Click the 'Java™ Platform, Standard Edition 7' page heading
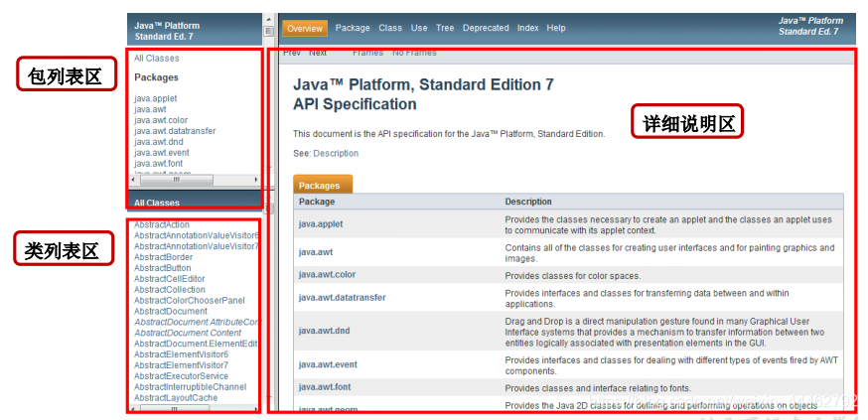The image size is (868, 420). pyautogui.click(x=423, y=84)
